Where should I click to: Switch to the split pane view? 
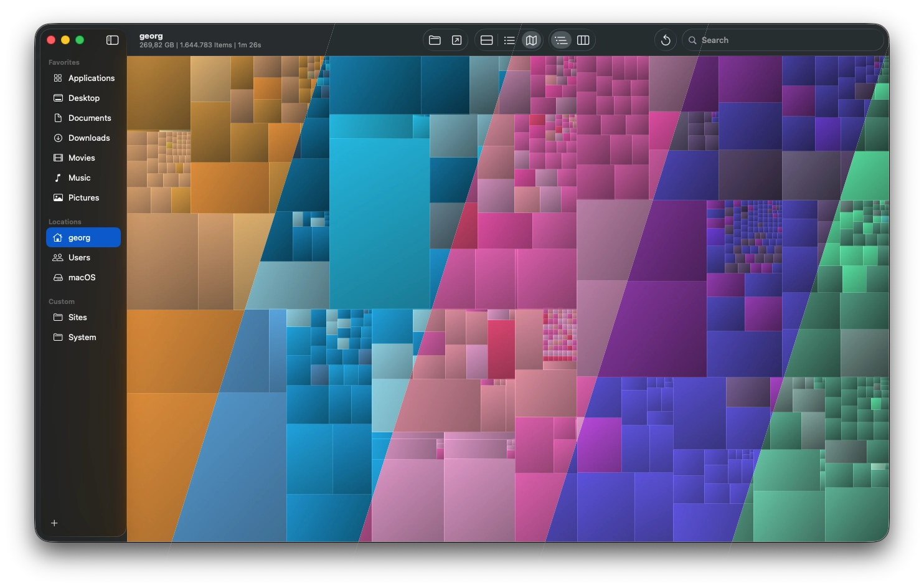coord(487,40)
